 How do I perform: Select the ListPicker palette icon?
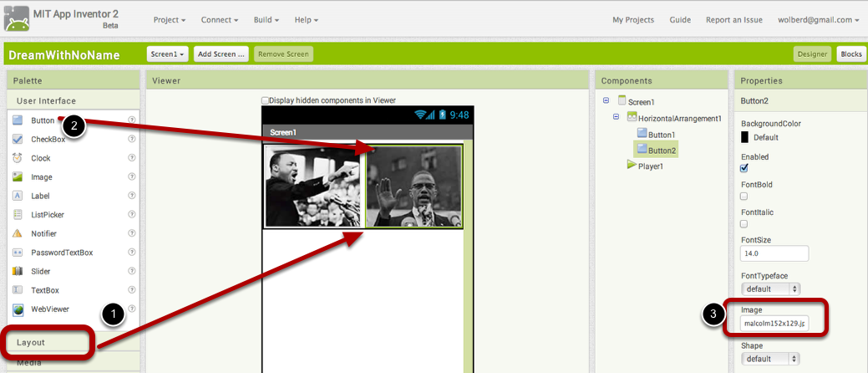coord(18,214)
